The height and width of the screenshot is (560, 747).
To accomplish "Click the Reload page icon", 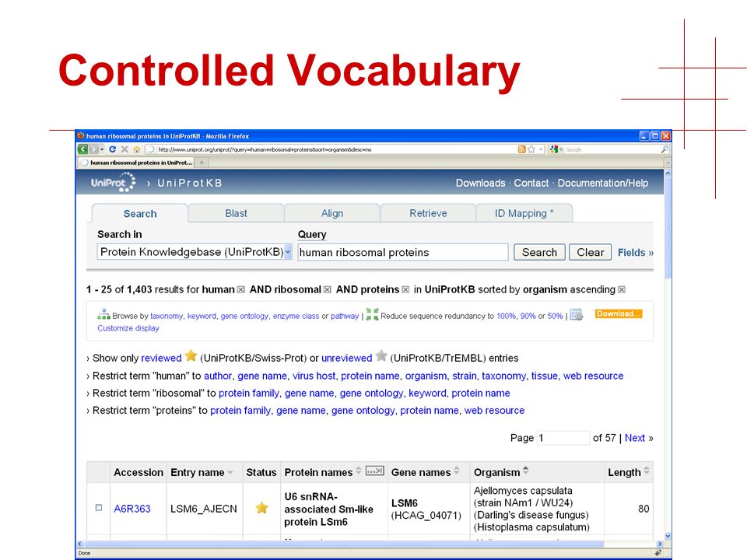I will [x=112, y=149].
